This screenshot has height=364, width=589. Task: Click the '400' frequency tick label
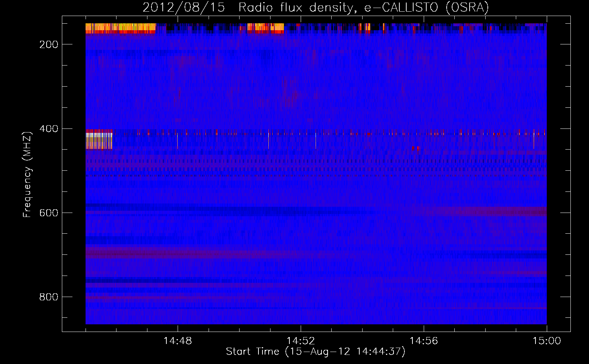pyautogui.click(x=49, y=129)
